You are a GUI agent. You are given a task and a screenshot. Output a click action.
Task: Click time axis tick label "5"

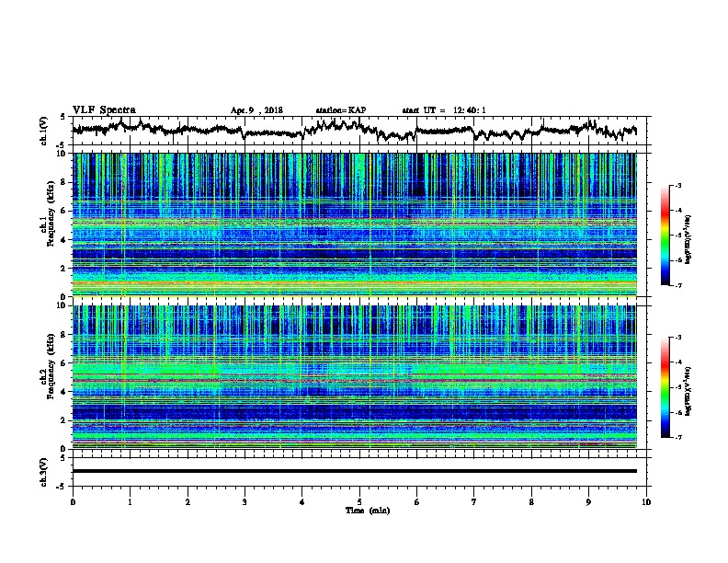(359, 502)
